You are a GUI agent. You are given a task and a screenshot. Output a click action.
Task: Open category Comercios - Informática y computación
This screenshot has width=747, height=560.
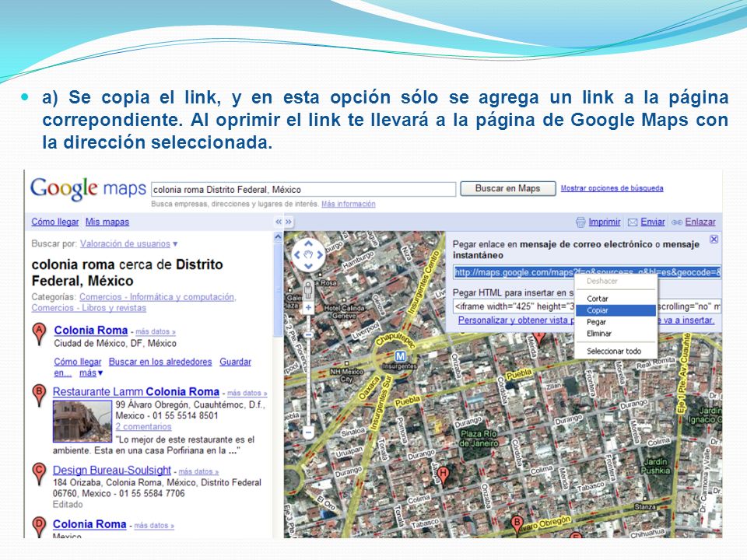tap(158, 296)
